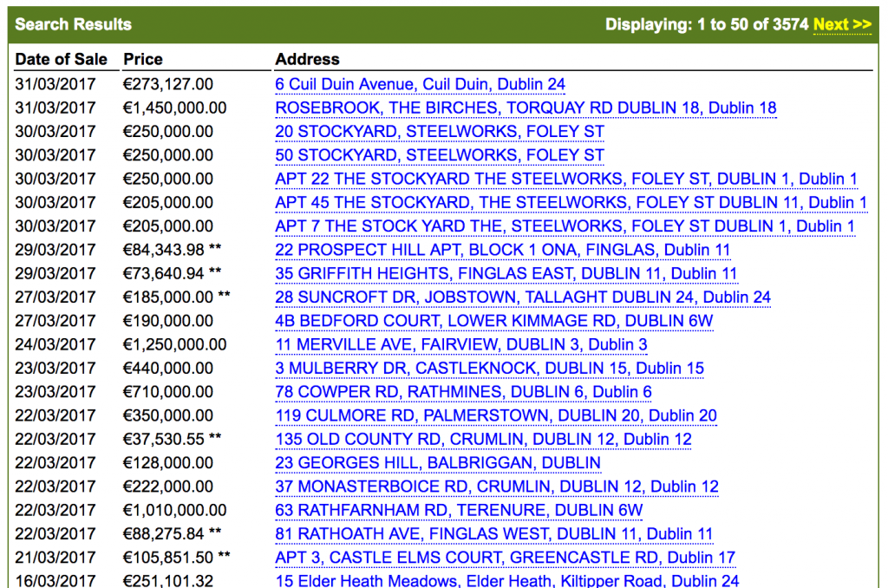View APT 22 THE STOCKYARD property

coord(564,179)
